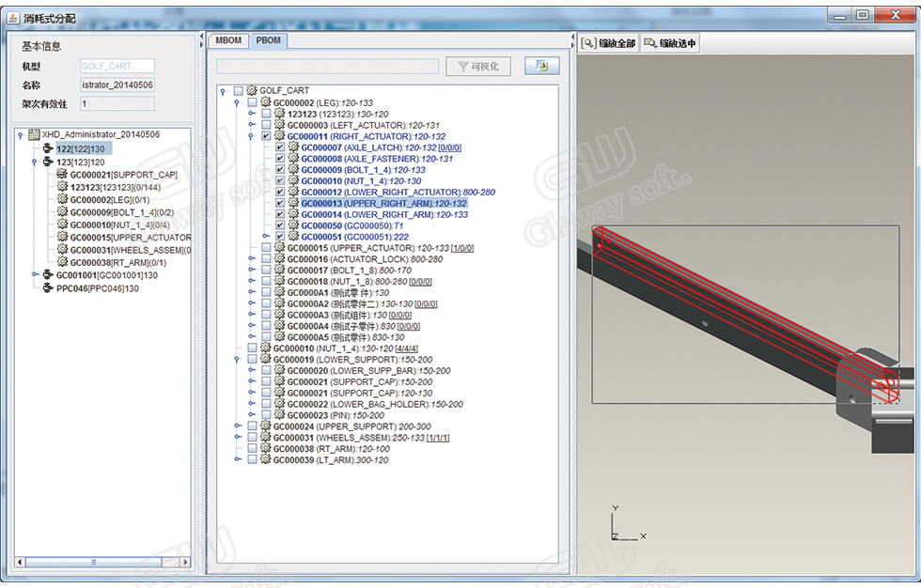Image resolution: width=921 pixels, height=588 pixels.
Task: Click the gear icon of GC000039 (LT_ARM)
Action: (x=265, y=459)
